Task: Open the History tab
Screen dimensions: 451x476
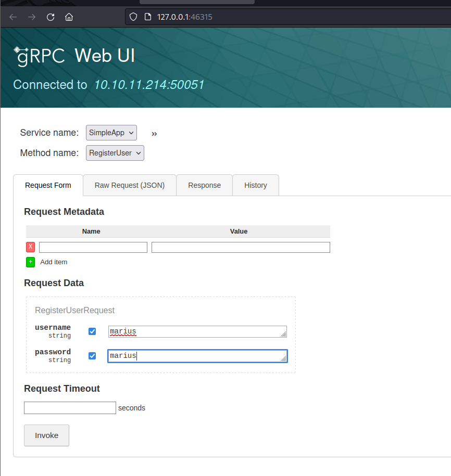Action: [256, 185]
